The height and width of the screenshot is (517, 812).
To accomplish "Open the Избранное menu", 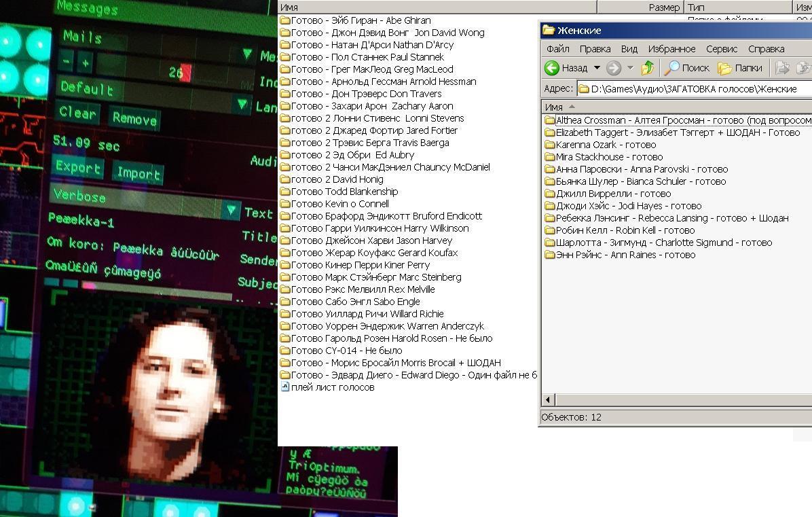I will click(x=671, y=49).
